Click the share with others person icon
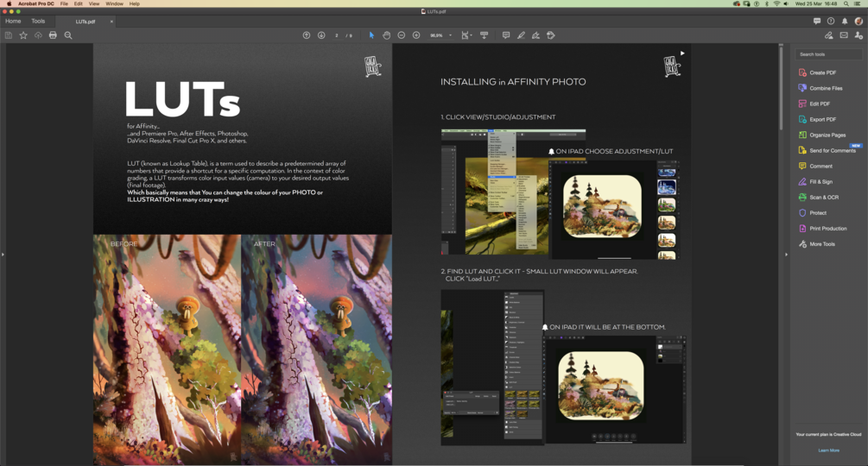Image resolution: width=868 pixels, height=466 pixels. (x=858, y=35)
